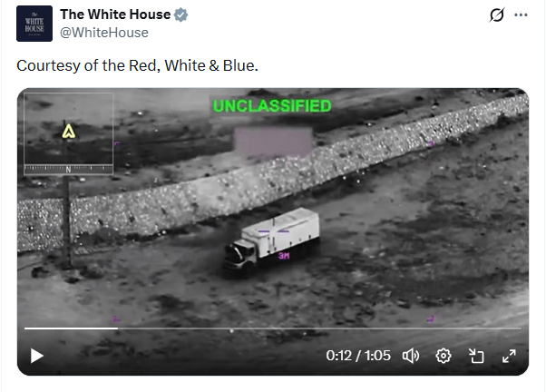Click the compass inset with yellow arrow

tap(68, 133)
